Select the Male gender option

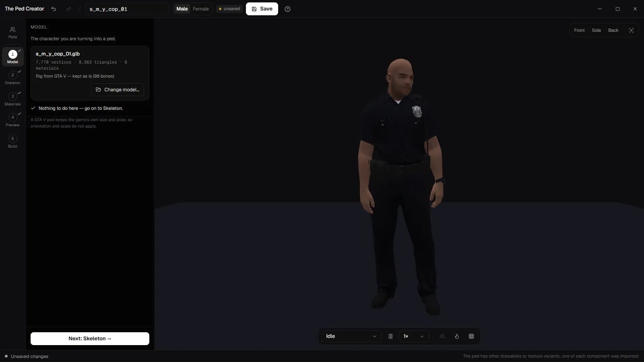point(182,9)
